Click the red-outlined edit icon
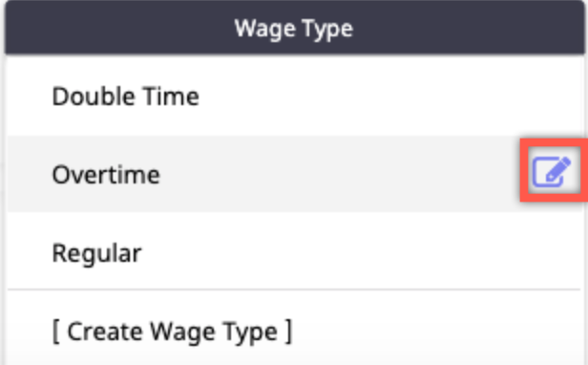 click(x=552, y=172)
